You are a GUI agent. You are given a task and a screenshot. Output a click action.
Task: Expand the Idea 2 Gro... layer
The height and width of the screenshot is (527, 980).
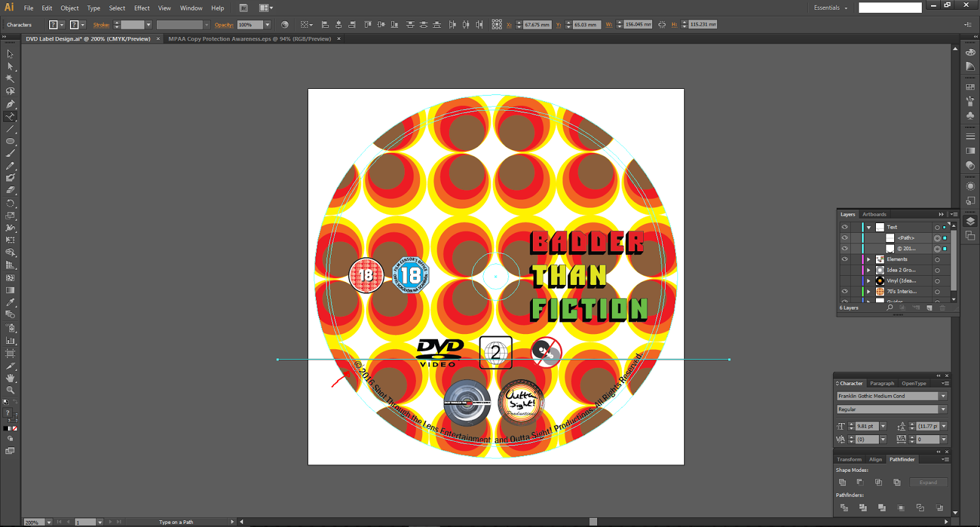point(869,270)
